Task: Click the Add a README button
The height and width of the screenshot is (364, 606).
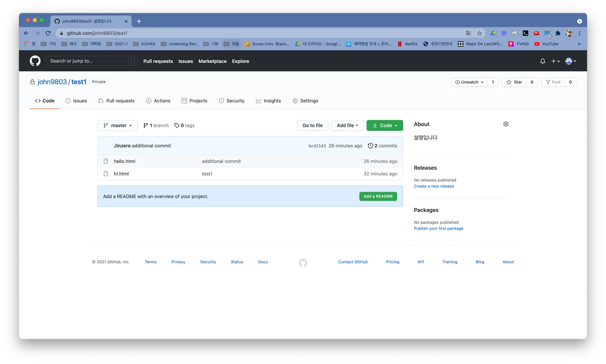Action: pyautogui.click(x=378, y=196)
